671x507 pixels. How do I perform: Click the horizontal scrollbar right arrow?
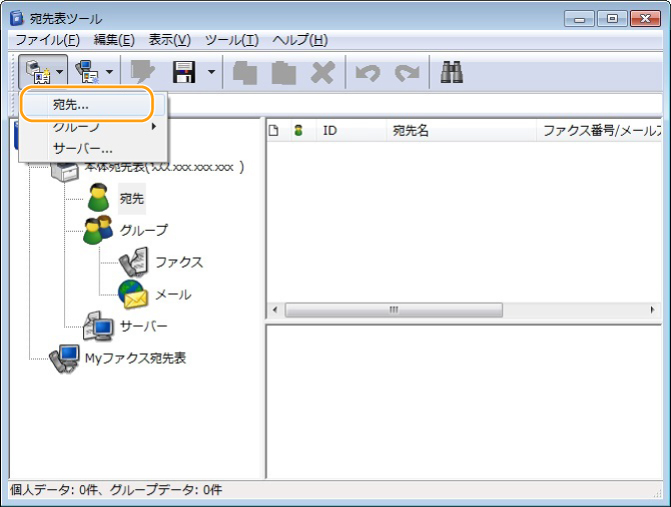pyautogui.click(x=652, y=310)
